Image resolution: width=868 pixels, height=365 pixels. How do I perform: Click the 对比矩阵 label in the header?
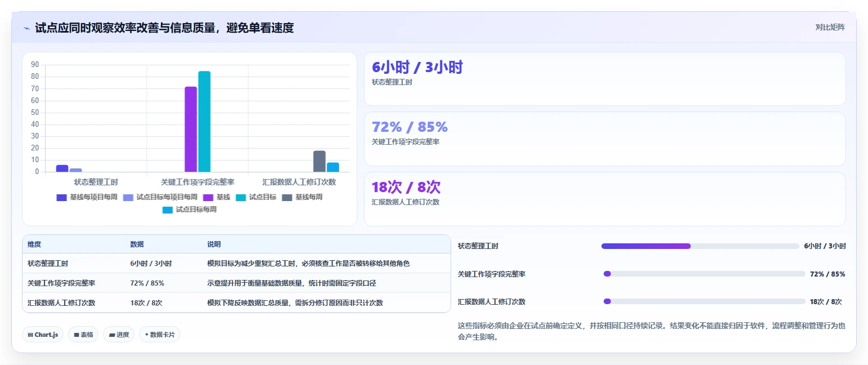click(x=830, y=27)
